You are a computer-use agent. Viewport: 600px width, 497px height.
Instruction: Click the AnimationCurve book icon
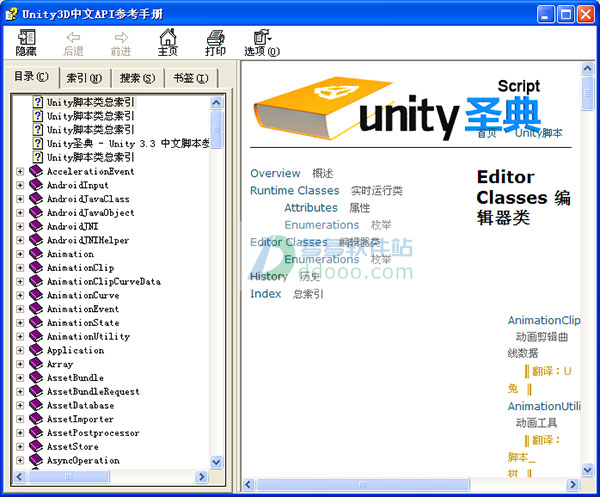pyautogui.click(x=36, y=295)
